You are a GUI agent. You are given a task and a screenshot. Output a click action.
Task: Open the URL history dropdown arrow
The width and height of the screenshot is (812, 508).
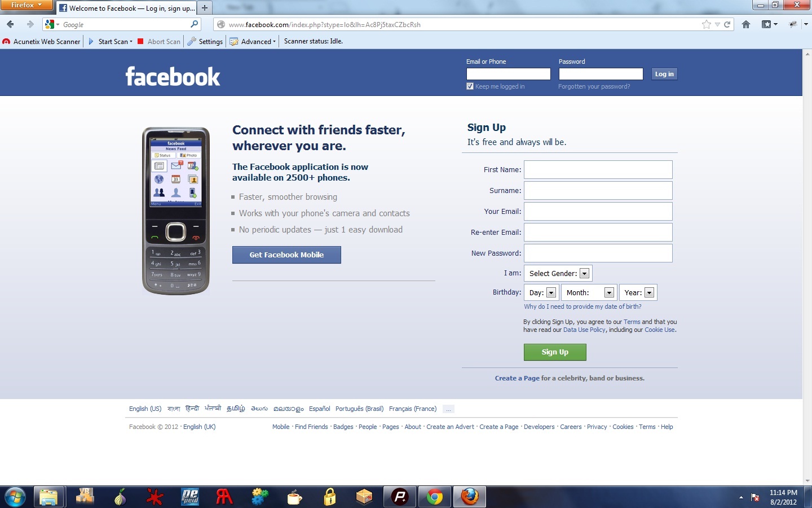click(717, 24)
